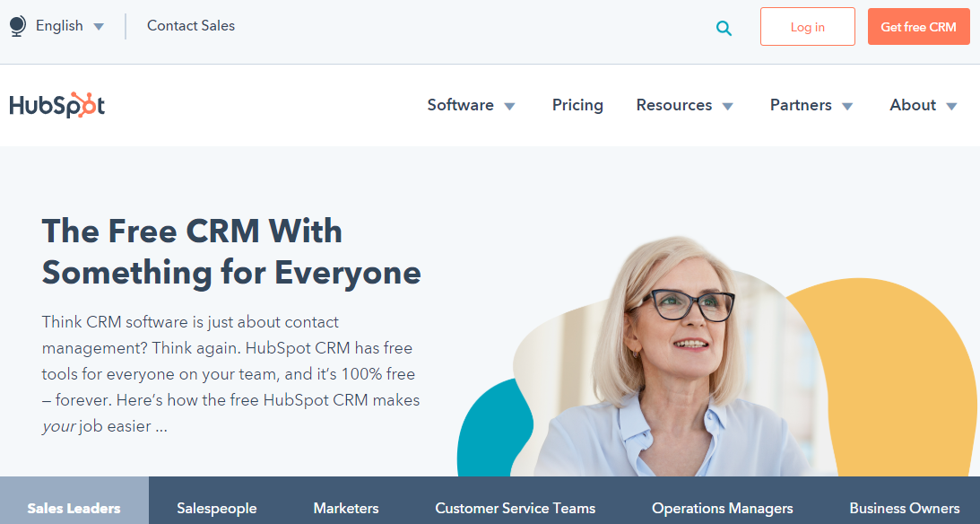Click the Free CRM headline text
This screenshot has width=980, height=524.
231,252
